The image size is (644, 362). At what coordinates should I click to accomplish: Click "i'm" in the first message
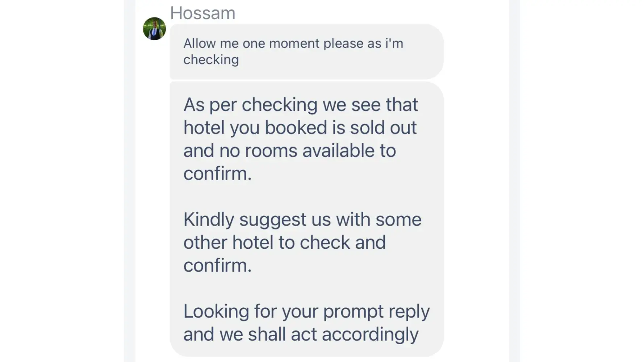[394, 43]
